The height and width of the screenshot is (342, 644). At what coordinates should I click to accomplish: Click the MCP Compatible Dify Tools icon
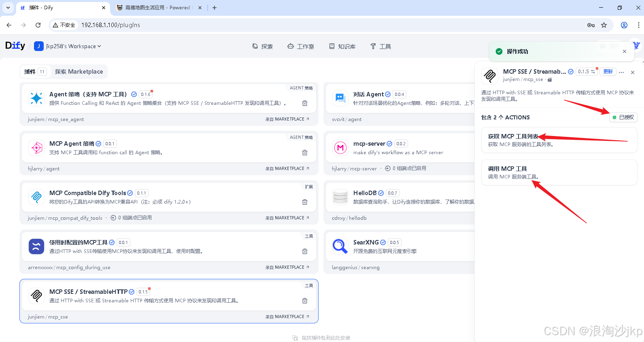[36, 197]
